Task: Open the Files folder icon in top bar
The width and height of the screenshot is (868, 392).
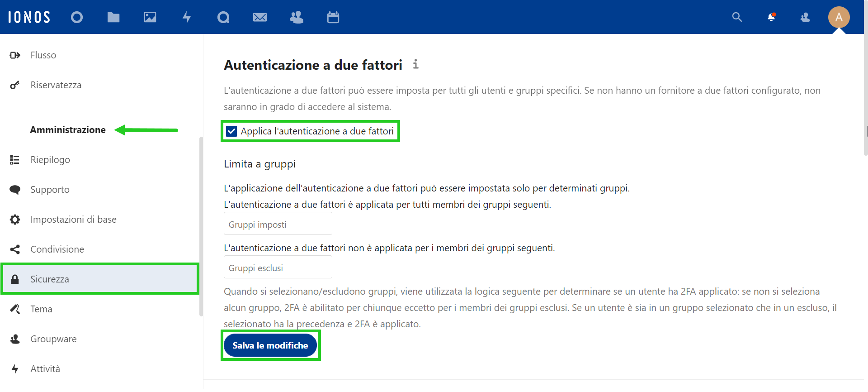Action: [x=113, y=17]
